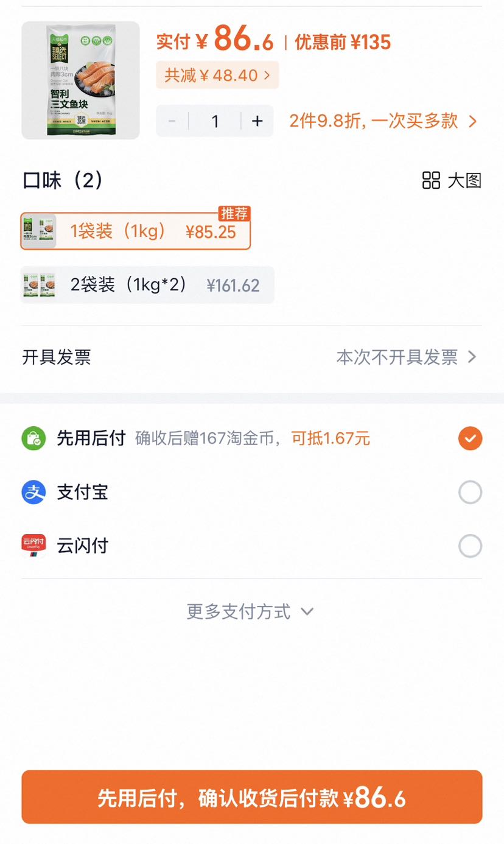Open the 共减 ¥48.40 discount details
This screenshot has width=504, height=844.
[217, 75]
